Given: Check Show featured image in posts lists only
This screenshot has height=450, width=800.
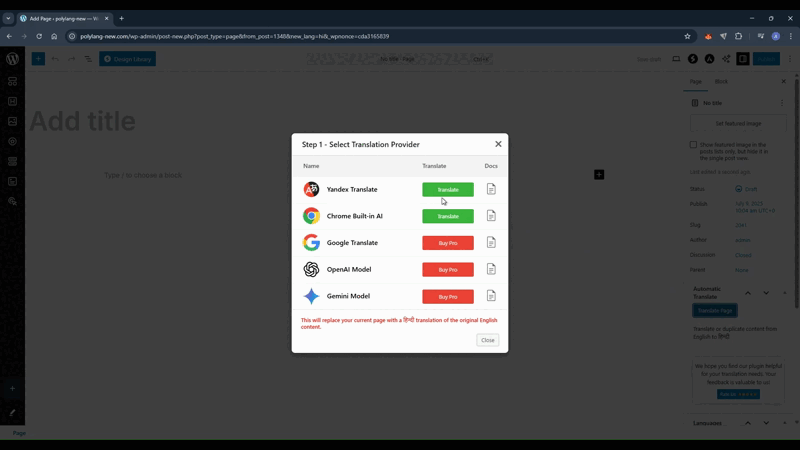Looking at the screenshot, I should pos(693,145).
